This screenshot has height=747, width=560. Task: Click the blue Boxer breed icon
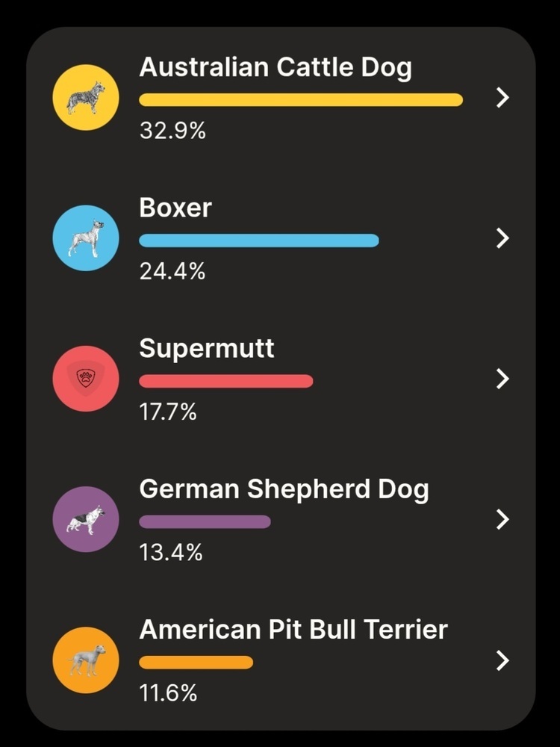[x=85, y=238]
